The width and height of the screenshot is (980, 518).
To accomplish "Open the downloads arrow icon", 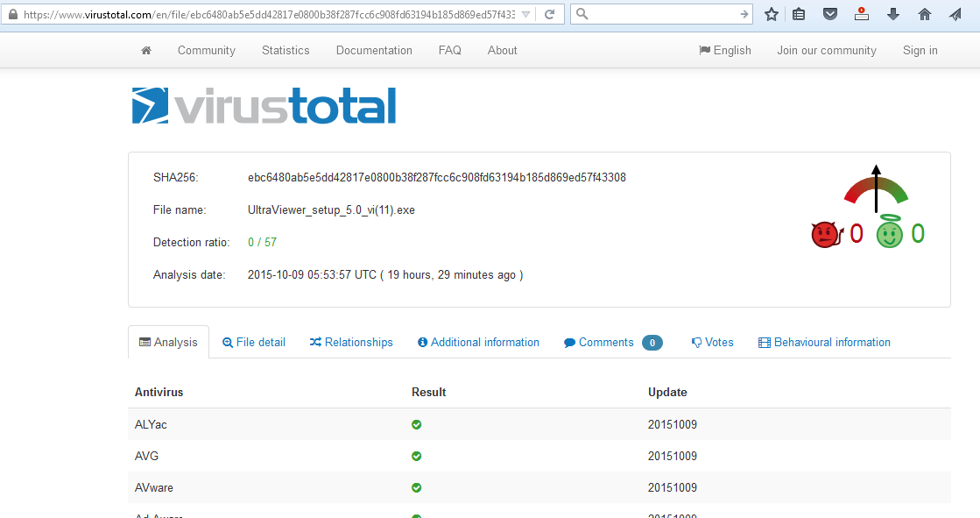I will click(x=893, y=14).
